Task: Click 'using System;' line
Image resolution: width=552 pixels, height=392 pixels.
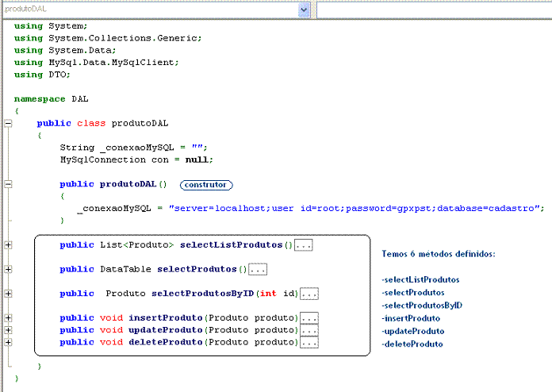Action: pos(51,26)
